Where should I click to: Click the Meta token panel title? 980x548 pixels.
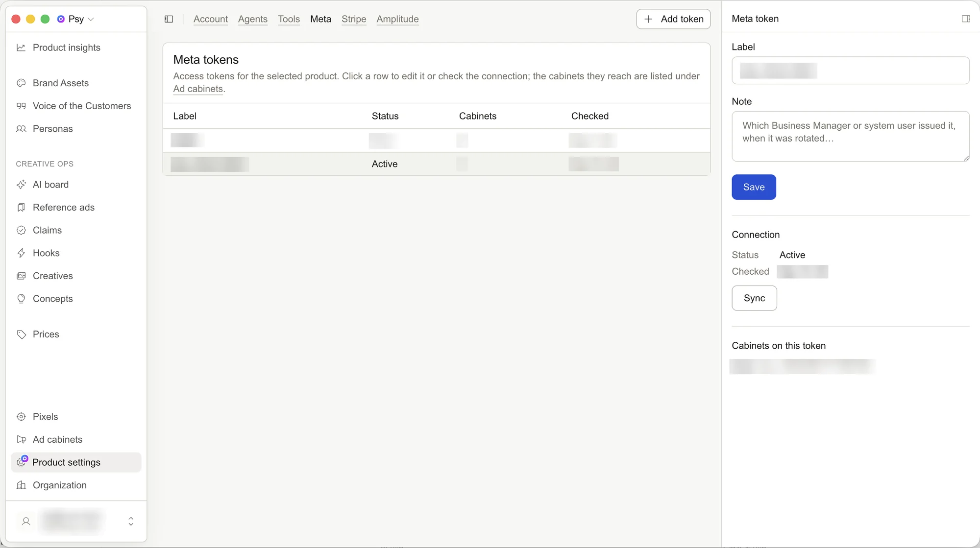pyautogui.click(x=755, y=19)
